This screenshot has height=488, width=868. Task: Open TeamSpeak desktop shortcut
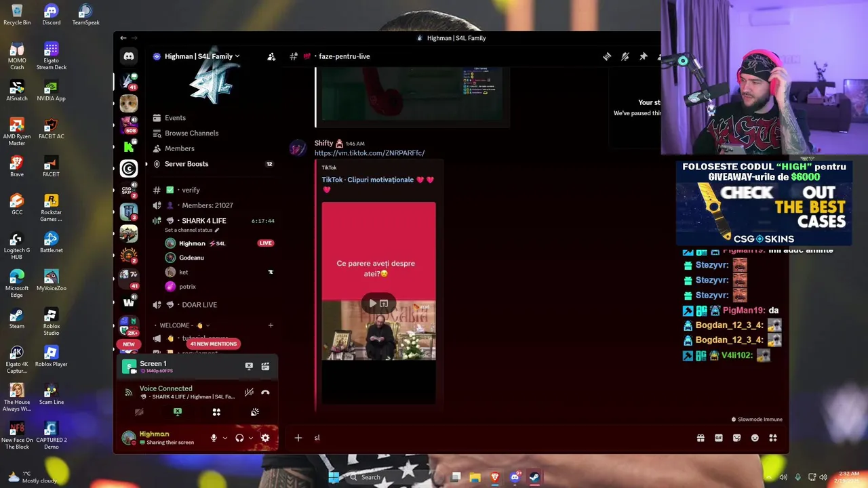click(x=85, y=14)
